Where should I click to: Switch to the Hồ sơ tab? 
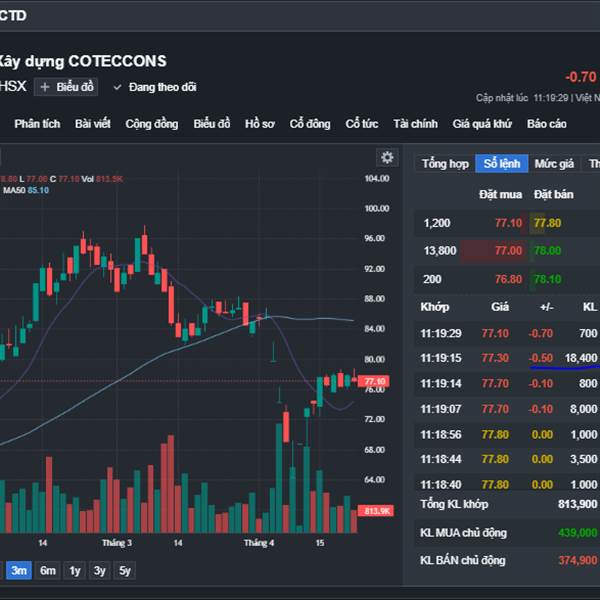click(260, 124)
